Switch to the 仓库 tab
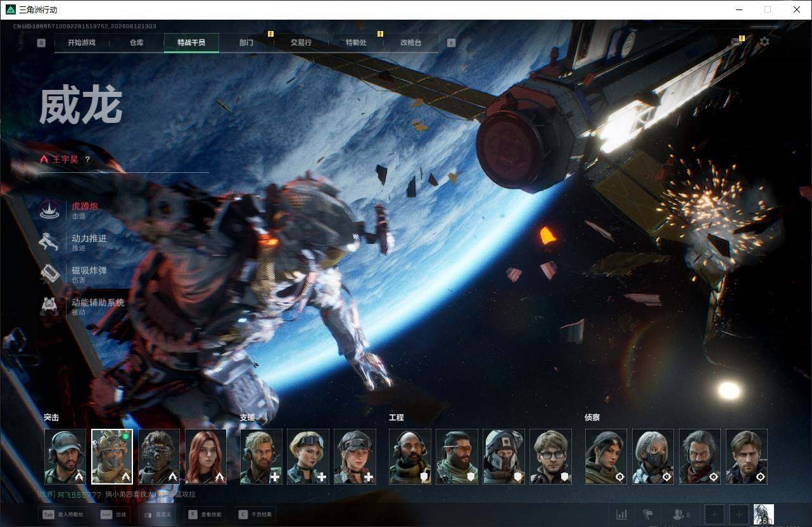 136,42
